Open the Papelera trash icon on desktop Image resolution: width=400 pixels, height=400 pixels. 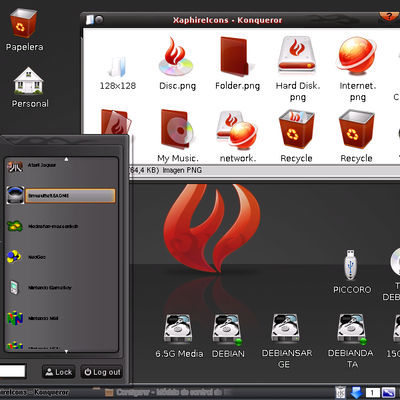click(23, 24)
